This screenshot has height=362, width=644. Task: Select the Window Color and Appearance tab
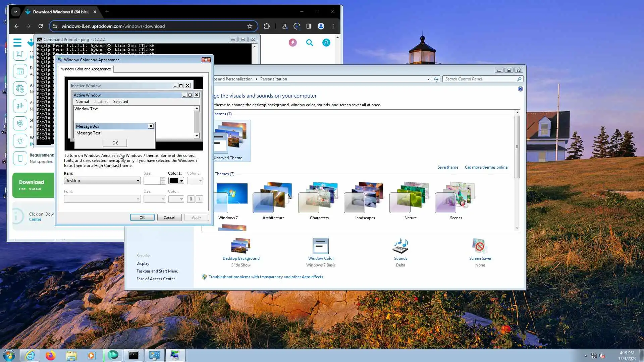[x=86, y=69]
